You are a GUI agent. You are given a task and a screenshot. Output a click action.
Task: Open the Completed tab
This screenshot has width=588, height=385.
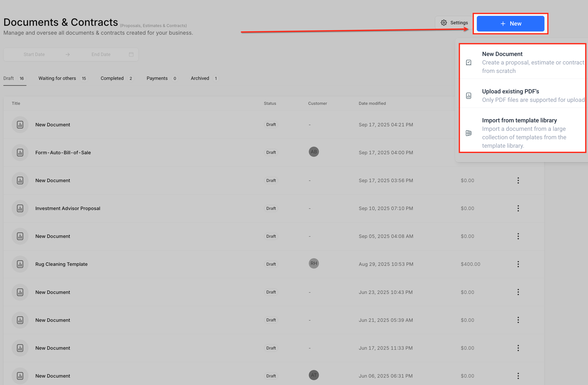[x=112, y=78]
